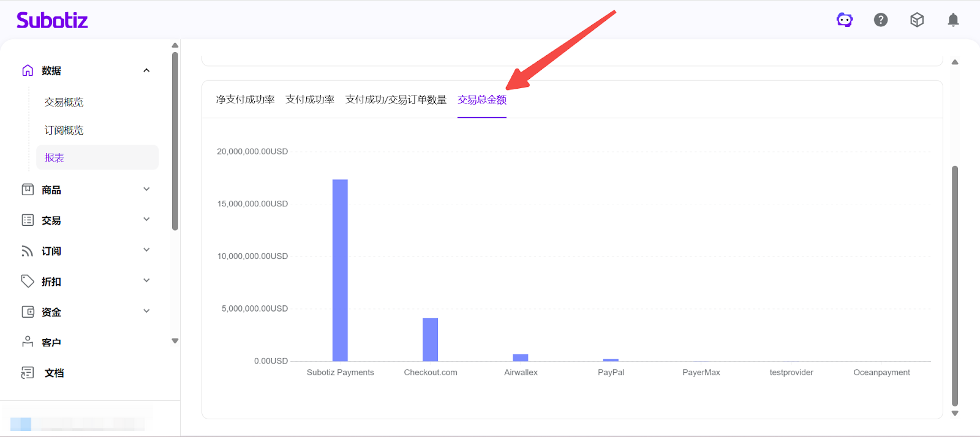Click the 资金 funds wallet icon
980x437 pixels.
point(28,312)
